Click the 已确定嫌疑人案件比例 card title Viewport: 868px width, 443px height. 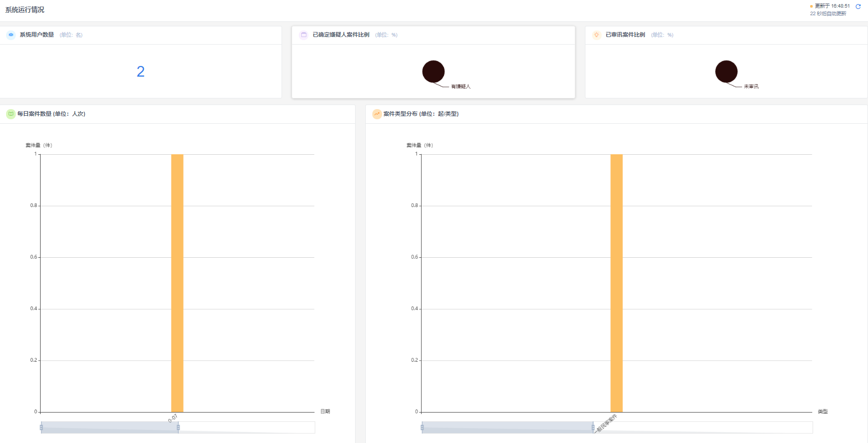click(x=341, y=35)
